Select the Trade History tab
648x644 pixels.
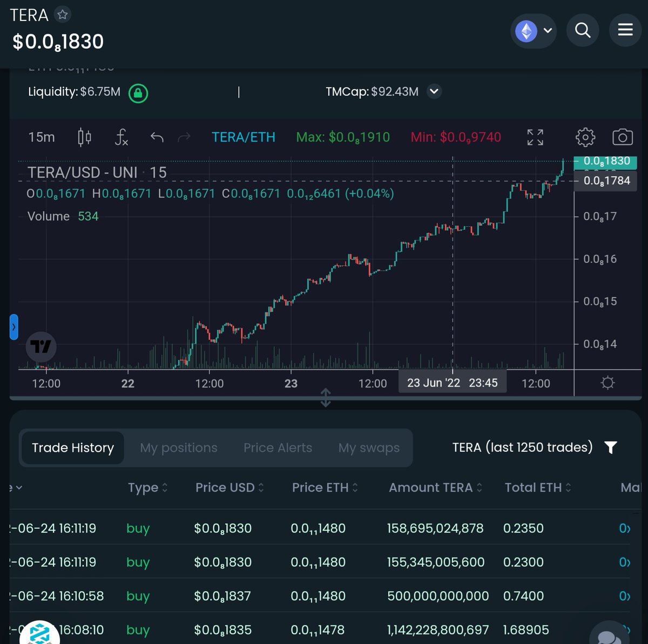(73, 448)
